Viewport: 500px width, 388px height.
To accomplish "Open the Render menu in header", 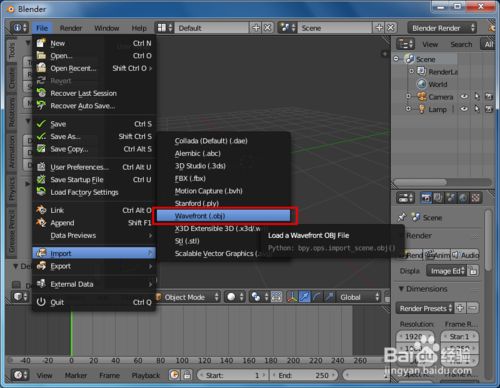I will pyautogui.click(x=71, y=28).
